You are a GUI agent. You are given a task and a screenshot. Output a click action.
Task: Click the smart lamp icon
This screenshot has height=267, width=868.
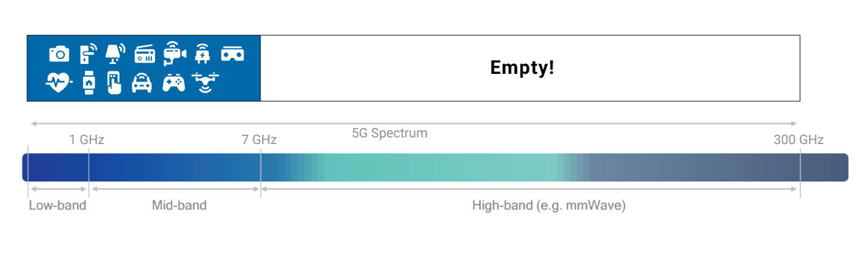pyautogui.click(x=115, y=53)
